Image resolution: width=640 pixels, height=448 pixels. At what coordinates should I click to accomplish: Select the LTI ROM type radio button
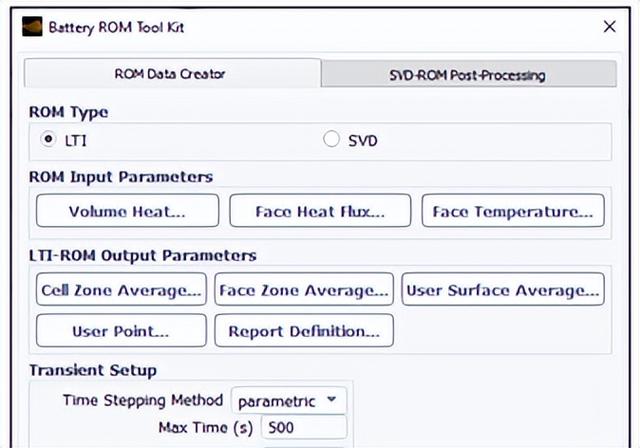48,140
